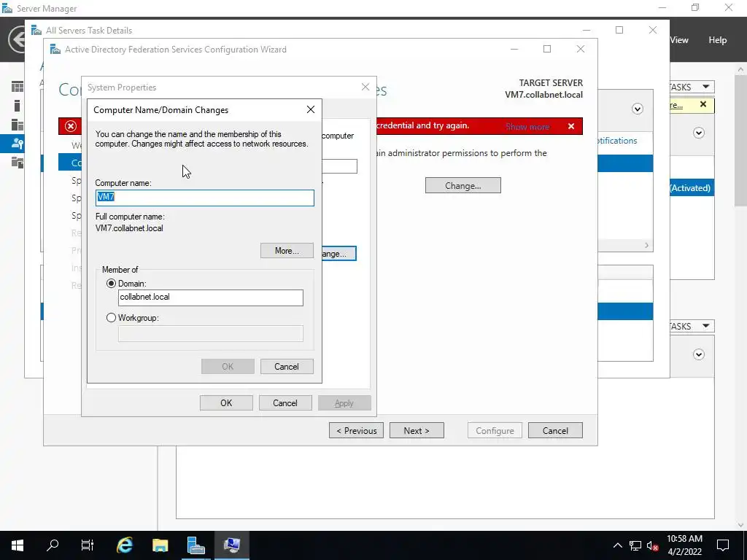
Task: Go to Previous step in AD FS wizard
Action: 356,430
